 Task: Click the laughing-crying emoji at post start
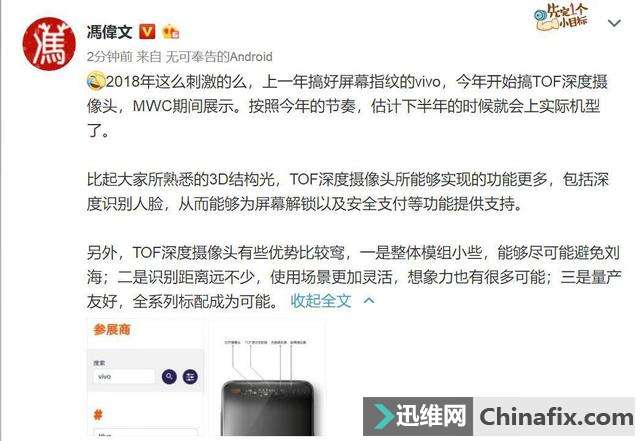[96, 80]
